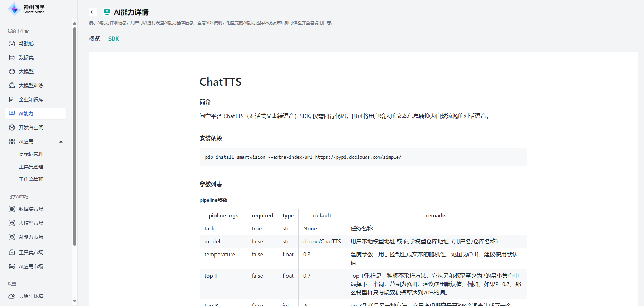This screenshot has height=306, width=644.
Task: Click the 开发者空间 icon
Action: coord(12,127)
